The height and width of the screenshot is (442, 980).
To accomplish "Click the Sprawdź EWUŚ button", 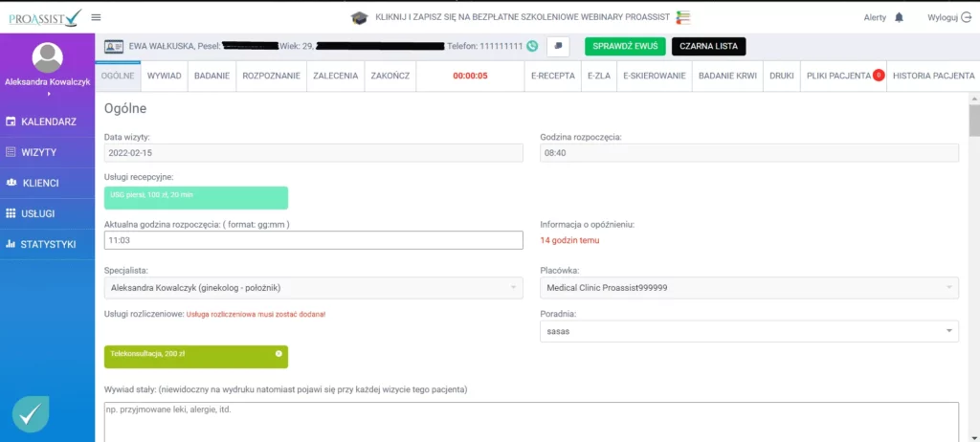I will click(624, 46).
